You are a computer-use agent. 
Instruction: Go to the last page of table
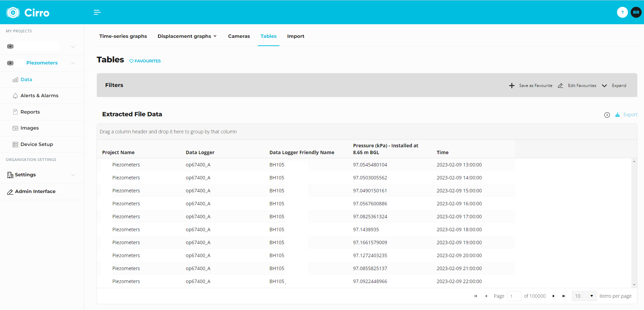(564, 296)
